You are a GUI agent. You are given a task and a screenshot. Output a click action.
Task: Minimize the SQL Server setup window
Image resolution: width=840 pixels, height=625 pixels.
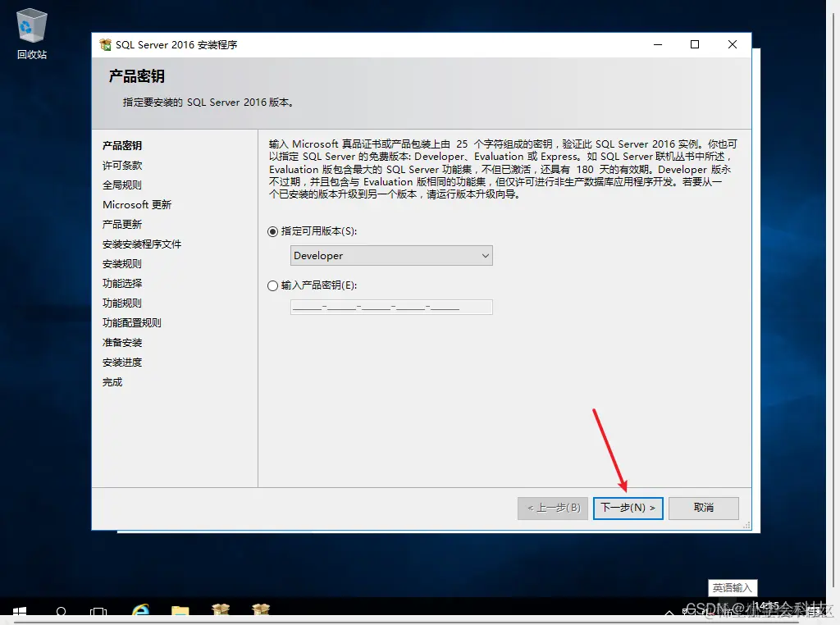pos(658,44)
